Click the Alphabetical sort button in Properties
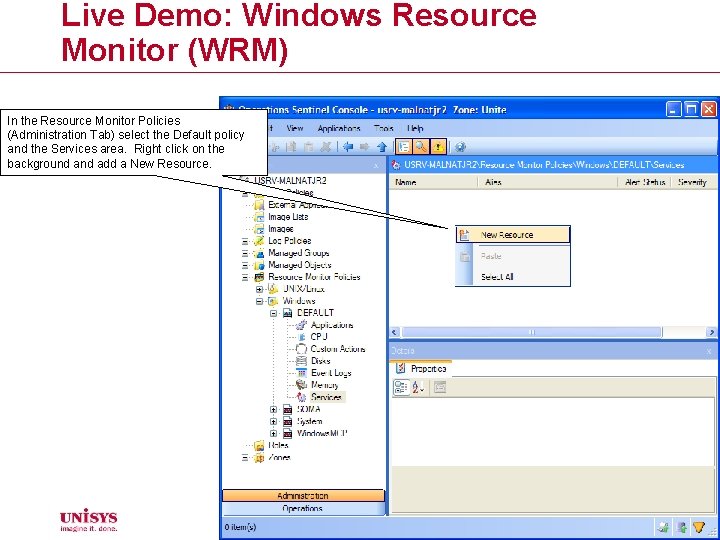This screenshot has height=540, width=720. point(418,388)
